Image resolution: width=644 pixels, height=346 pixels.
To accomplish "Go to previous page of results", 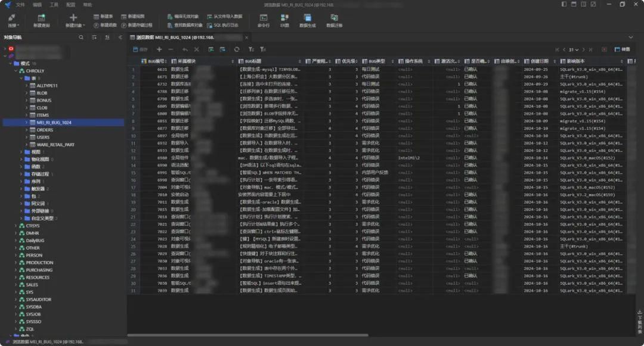I will [x=564, y=49].
